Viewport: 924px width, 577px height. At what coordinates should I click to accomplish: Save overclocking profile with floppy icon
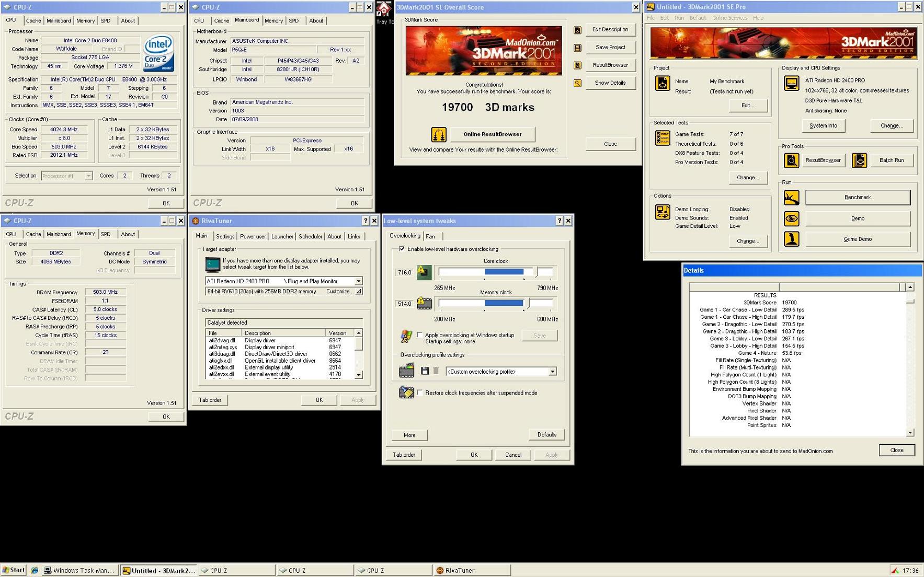click(x=425, y=371)
